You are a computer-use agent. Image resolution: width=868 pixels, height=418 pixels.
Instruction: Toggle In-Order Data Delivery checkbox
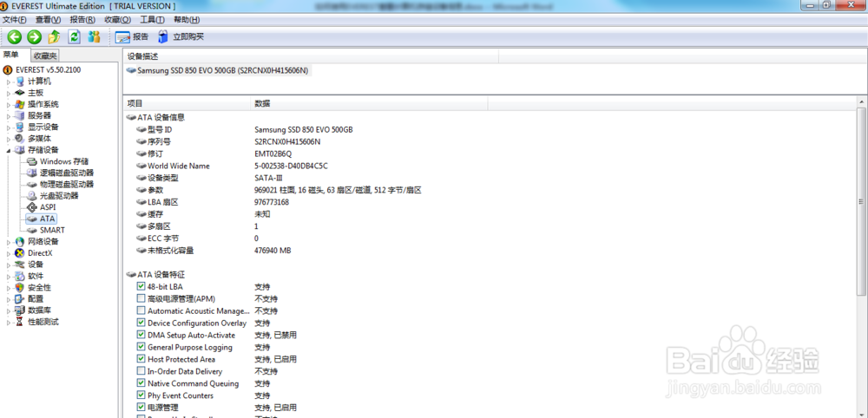click(141, 371)
